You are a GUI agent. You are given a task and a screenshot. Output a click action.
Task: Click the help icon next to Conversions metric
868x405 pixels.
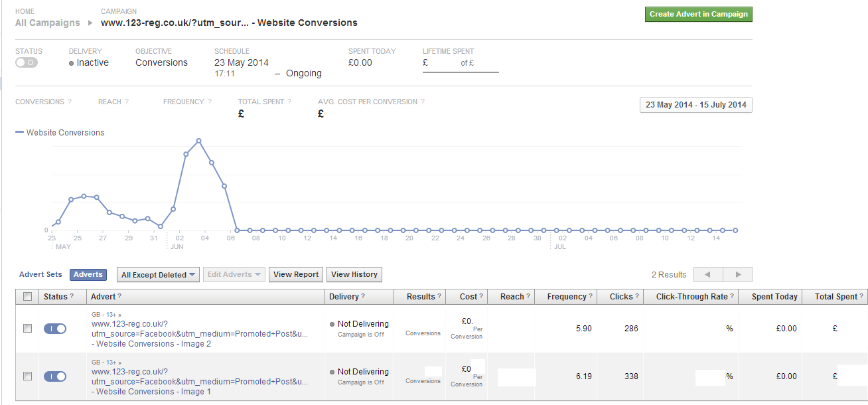[x=70, y=102]
